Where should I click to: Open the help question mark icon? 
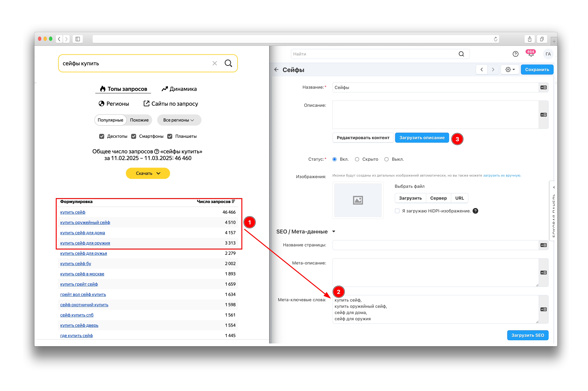[515, 54]
